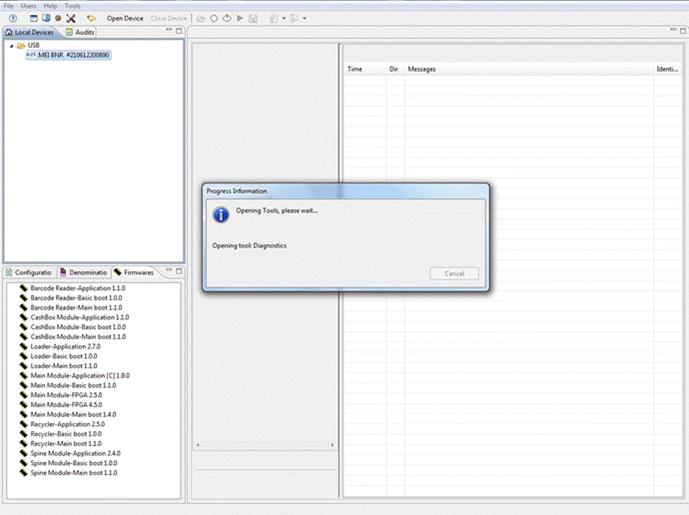
Task: Select Spine Module-Application 2.4.0
Action: tap(70, 453)
